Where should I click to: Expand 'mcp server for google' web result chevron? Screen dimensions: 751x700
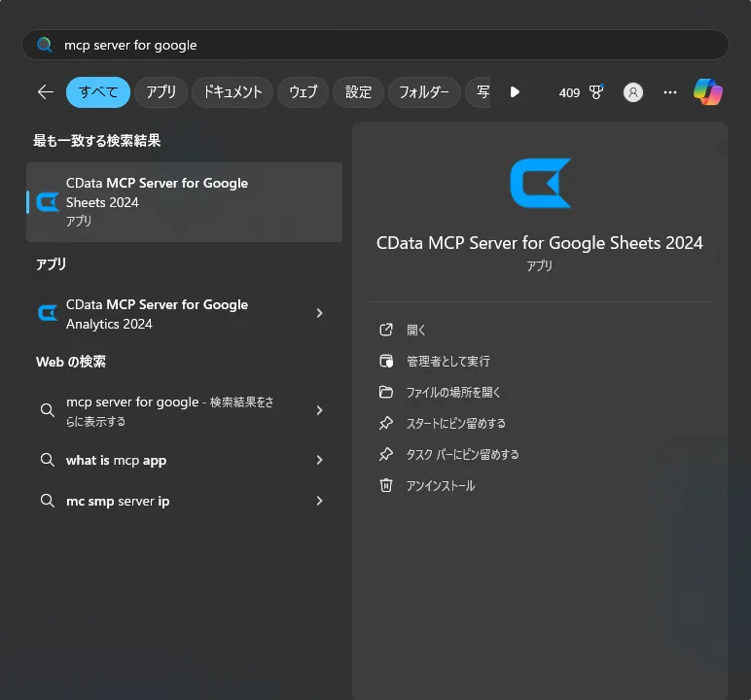(x=319, y=410)
